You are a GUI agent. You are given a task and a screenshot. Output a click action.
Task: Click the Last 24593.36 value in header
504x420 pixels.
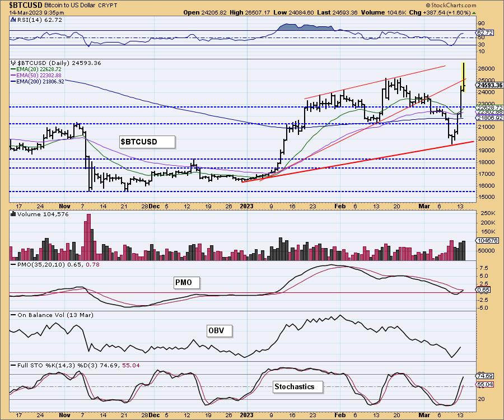(x=338, y=12)
